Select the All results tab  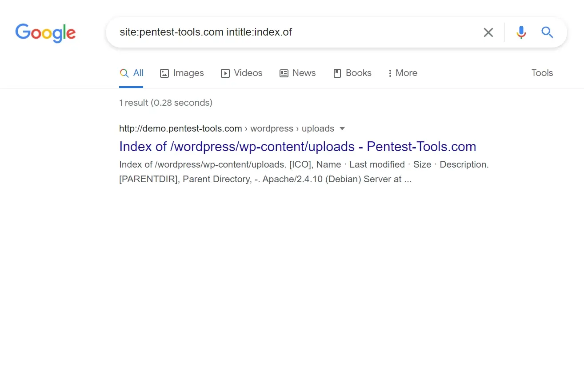[x=132, y=73]
